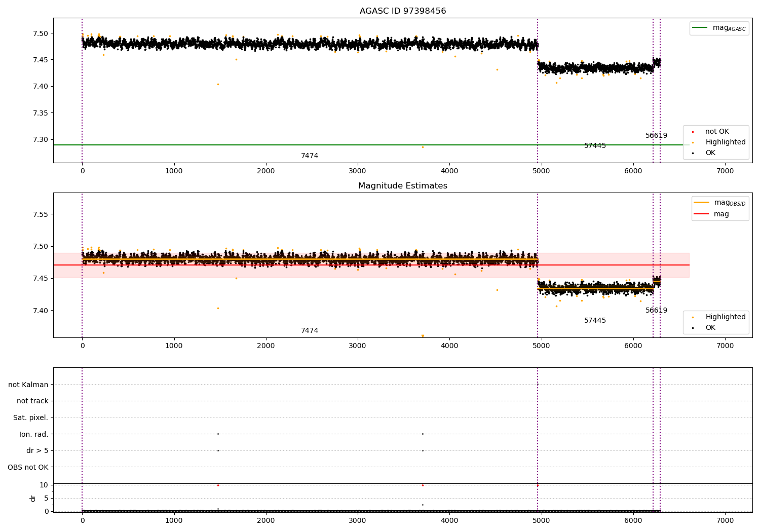This screenshot has width=760, height=532.
Task: Click the 'Ion. rad.' flag point near x=3700
Action: 423,434
